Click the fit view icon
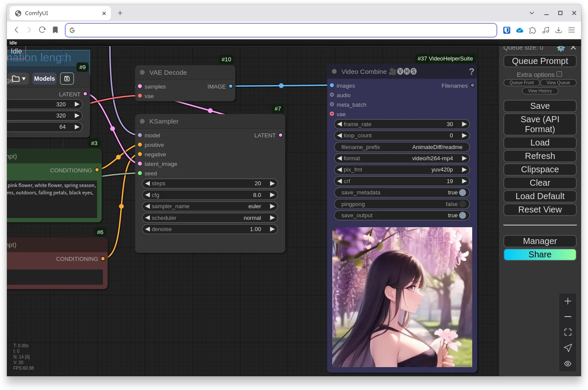Viewport: 588px width, 390px height. [568, 332]
